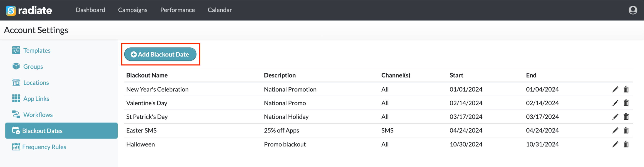Edit the New Year's Celebration blackout

pyautogui.click(x=615, y=89)
